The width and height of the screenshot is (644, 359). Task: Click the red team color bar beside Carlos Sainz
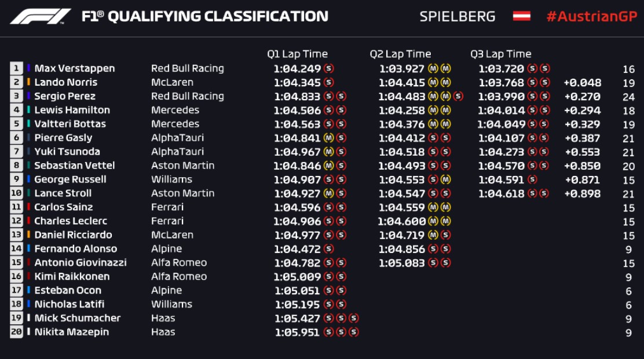click(29, 207)
